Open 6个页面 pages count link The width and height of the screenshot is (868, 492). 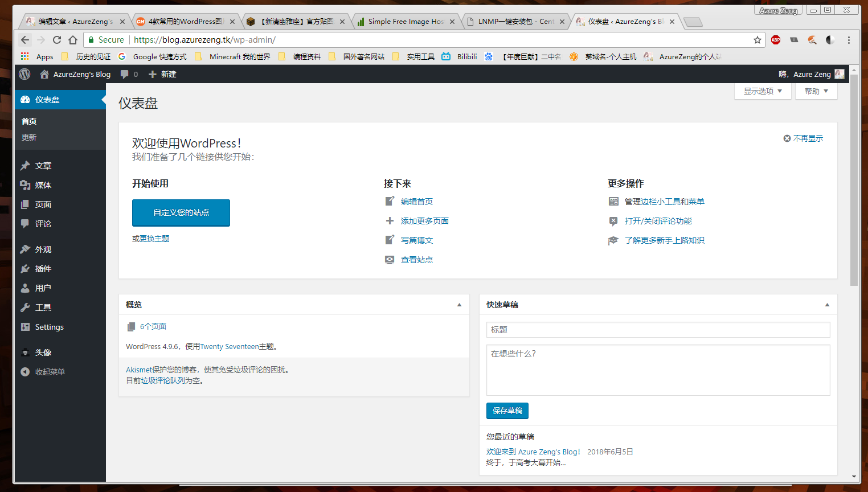153,326
